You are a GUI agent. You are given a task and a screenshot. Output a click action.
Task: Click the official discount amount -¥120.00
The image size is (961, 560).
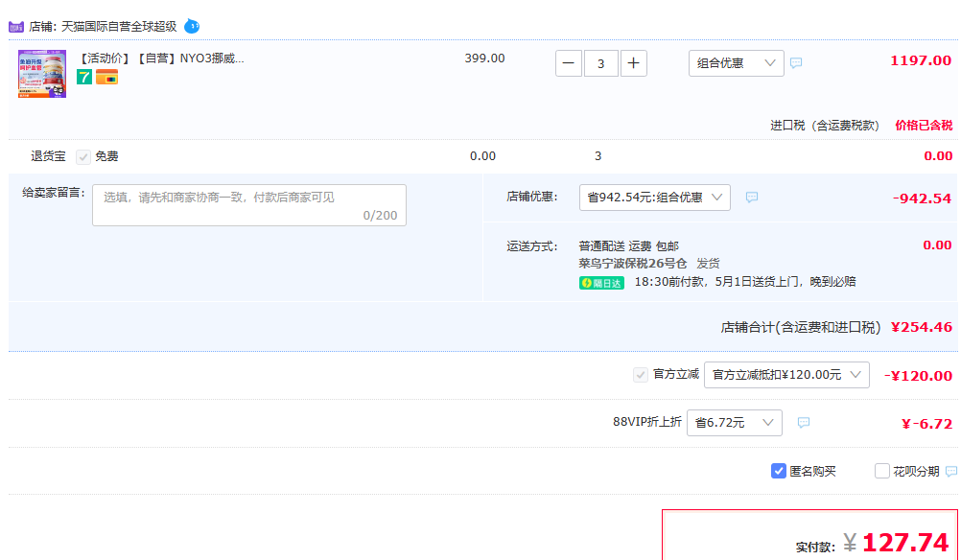(x=918, y=376)
